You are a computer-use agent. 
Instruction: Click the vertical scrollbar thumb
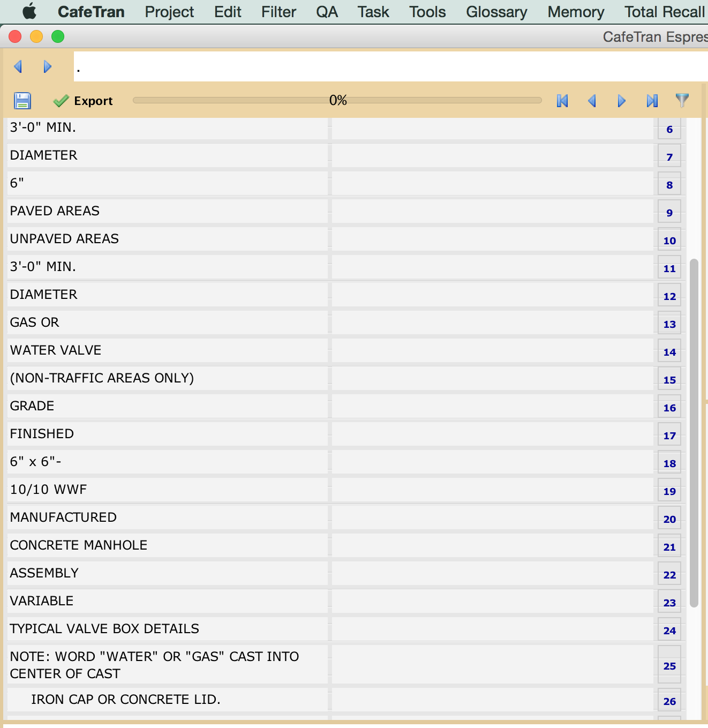(x=694, y=433)
